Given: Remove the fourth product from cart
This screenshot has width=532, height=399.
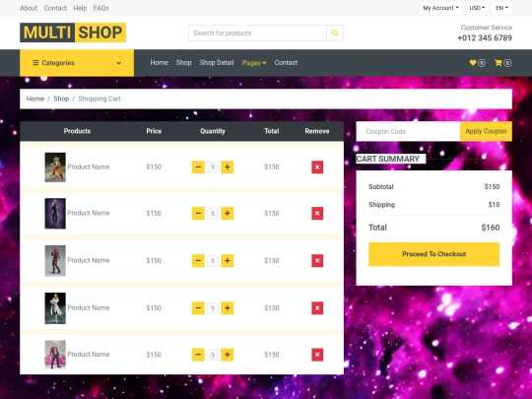Looking at the screenshot, I should (317, 308).
